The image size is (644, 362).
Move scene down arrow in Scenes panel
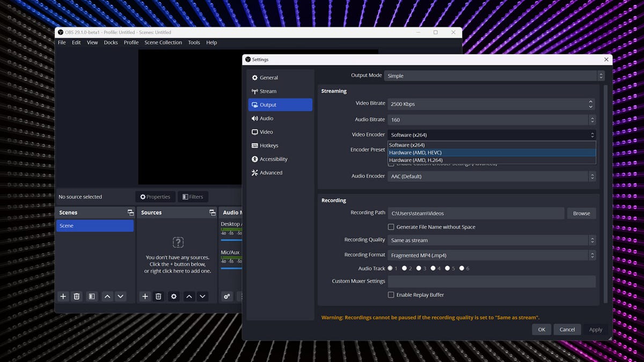coord(121,296)
